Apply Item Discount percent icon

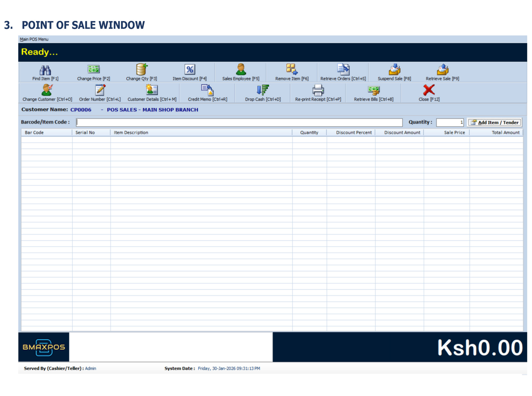[190, 70]
